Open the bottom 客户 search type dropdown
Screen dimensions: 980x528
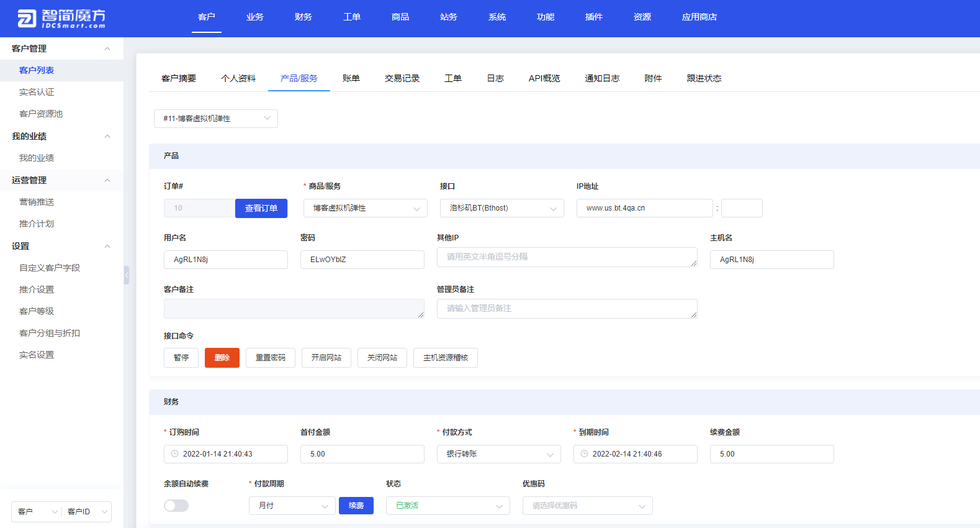pyautogui.click(x=37, y=512)
